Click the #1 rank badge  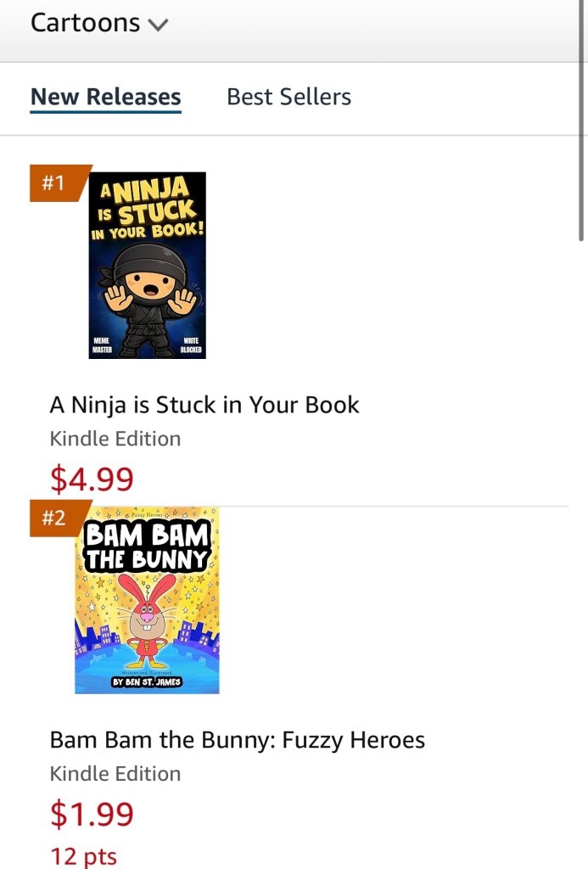coord(55,182)
